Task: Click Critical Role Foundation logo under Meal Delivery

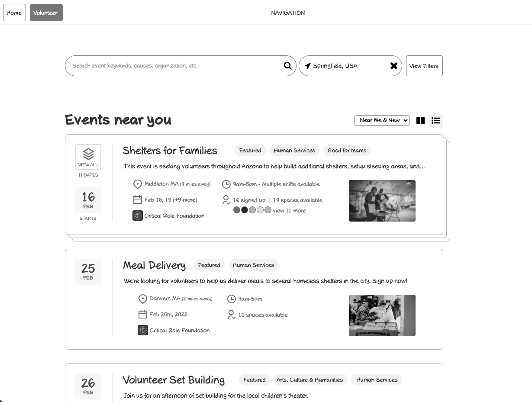Action: (143, 330)
